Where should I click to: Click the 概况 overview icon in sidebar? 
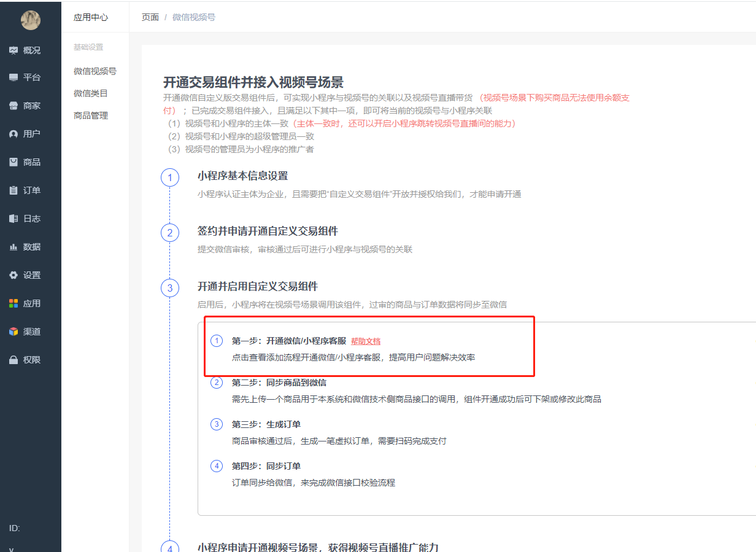[x=13, y=50]
